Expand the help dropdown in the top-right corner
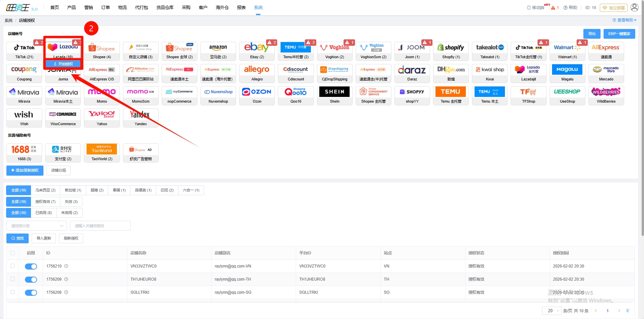This screenshot has width=644, height=319. tap(624, 20)
